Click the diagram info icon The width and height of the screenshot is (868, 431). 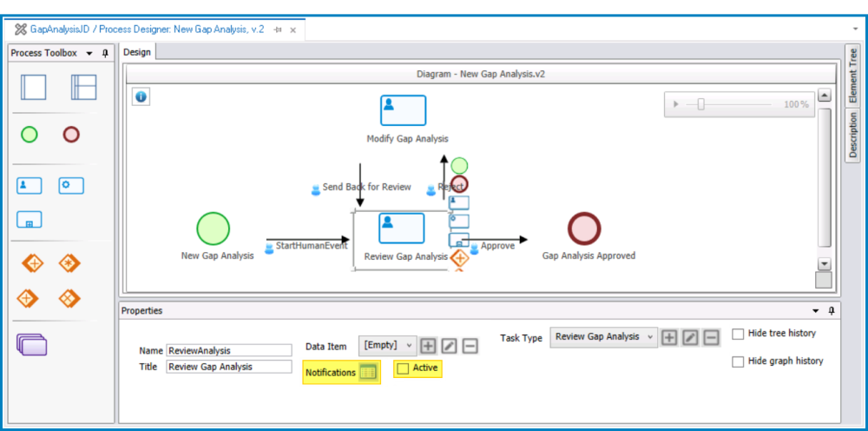[x=141, y=97]
